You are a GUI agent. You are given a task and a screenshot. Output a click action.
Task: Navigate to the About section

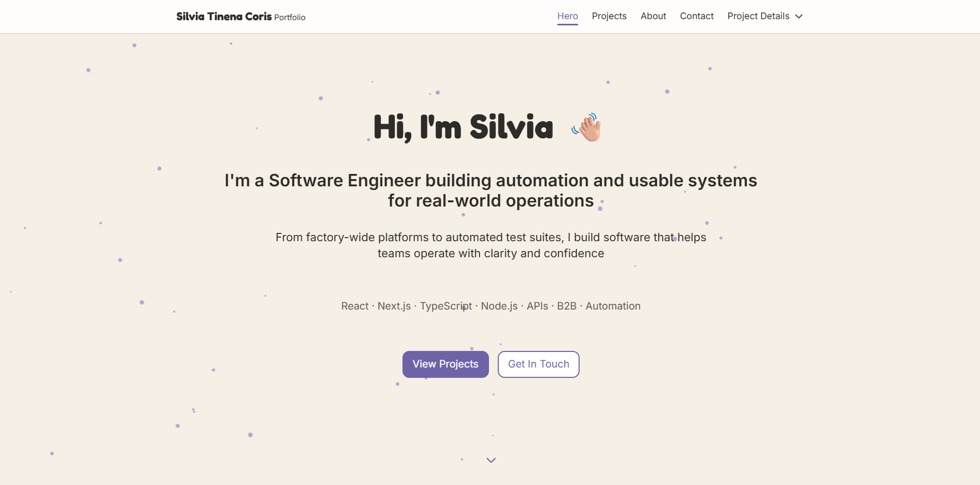pos(653,16)
